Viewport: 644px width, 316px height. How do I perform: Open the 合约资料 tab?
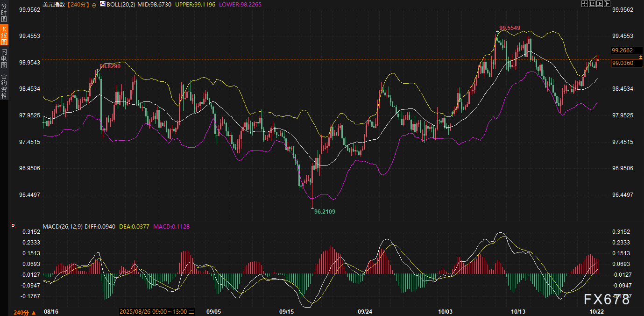click(x=4, y=86)
